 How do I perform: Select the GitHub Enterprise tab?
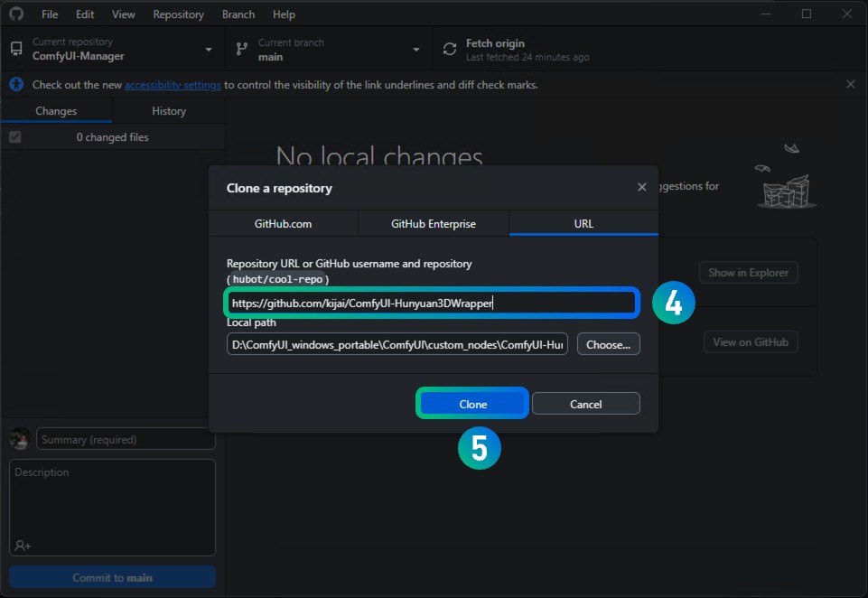[x=434, y=224]
